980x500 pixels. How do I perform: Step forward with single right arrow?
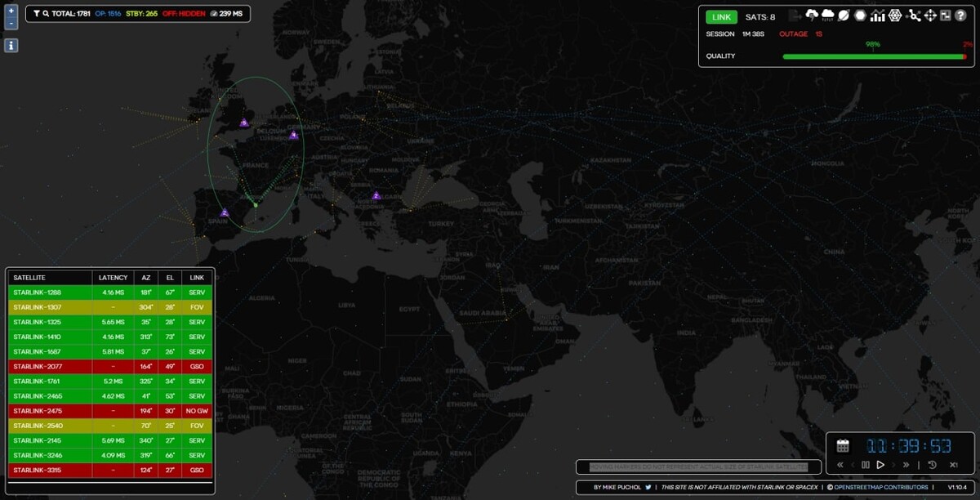pos(894,465)
